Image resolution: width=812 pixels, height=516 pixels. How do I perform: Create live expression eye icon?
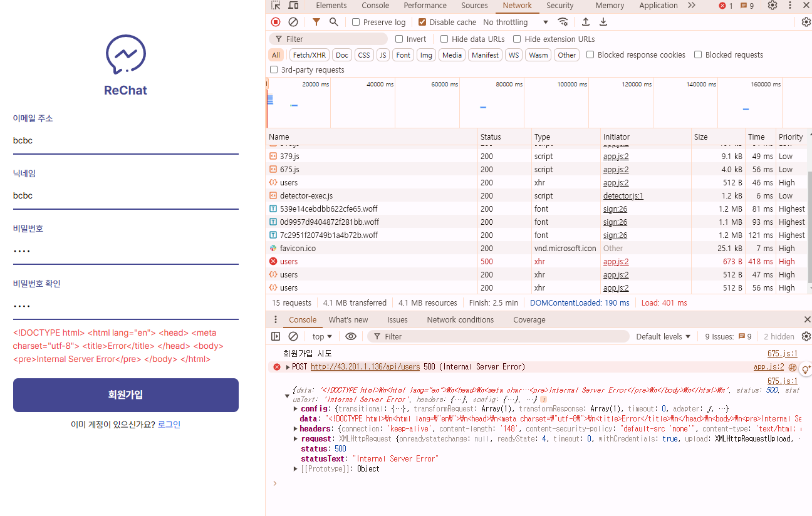351,336
